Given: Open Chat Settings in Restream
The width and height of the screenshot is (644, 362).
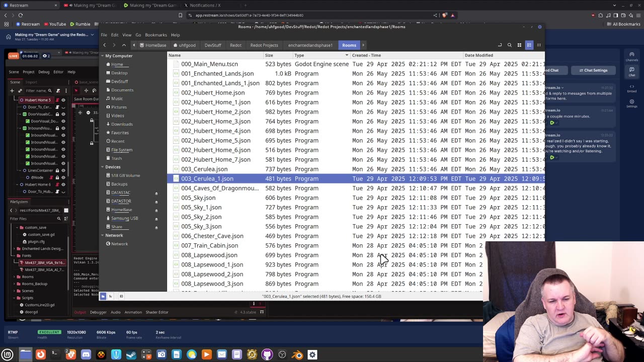Looking at the screenshot, I should click(x=593, y=70).
